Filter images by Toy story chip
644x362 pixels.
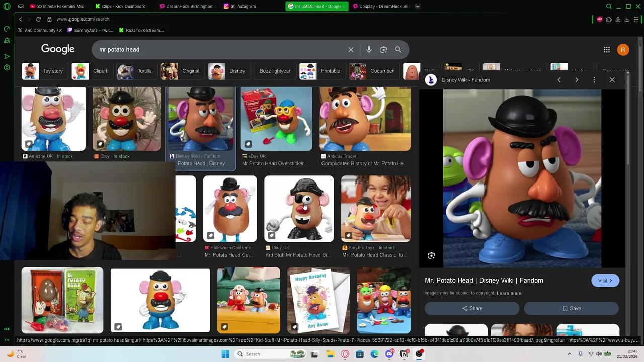43,71
